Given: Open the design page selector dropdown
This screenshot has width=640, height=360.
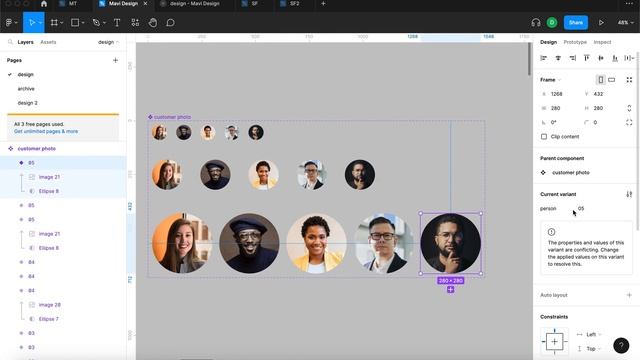Looking at the screenshot, I should pyautogui.click(x=108, y=42).
